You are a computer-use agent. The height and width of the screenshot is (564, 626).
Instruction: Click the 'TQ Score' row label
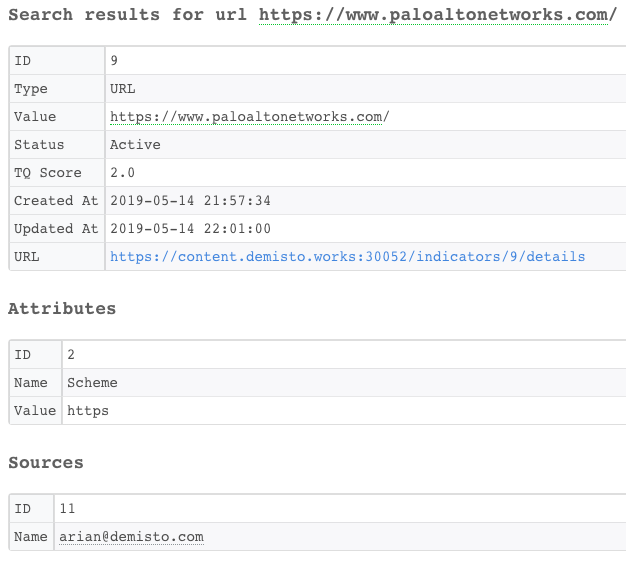(x=48, y=173)
